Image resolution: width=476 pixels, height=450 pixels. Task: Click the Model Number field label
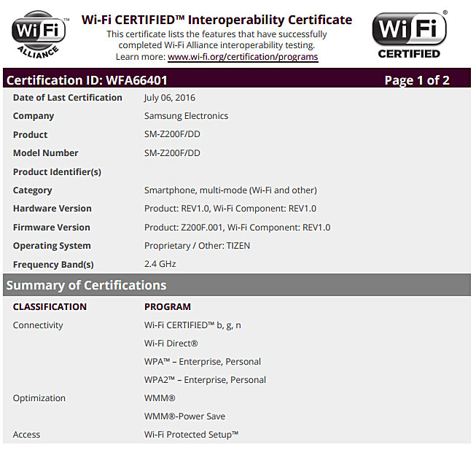45,153
